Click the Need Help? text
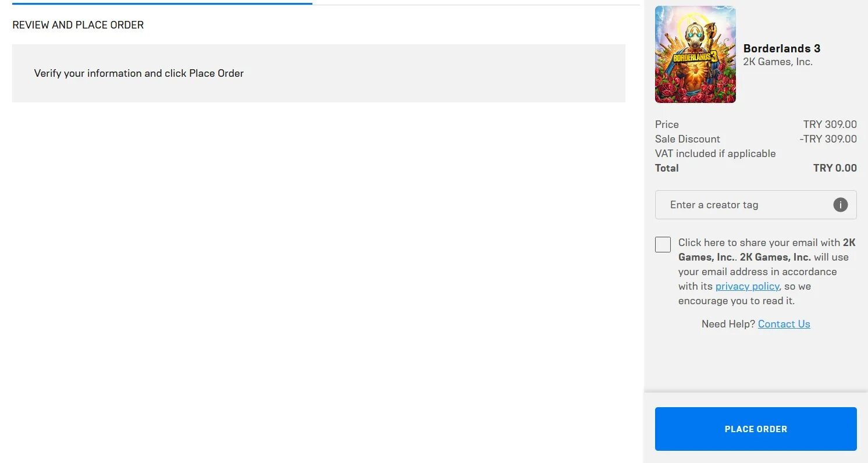Image resolution: width=868 pixels, height=463 pixels. tap(728, 324)
